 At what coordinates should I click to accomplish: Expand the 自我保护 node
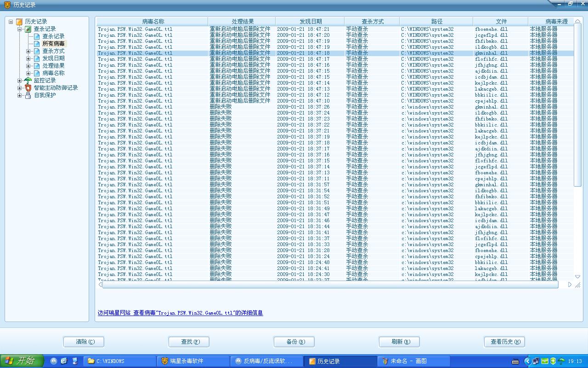click(x=20, y=95)
